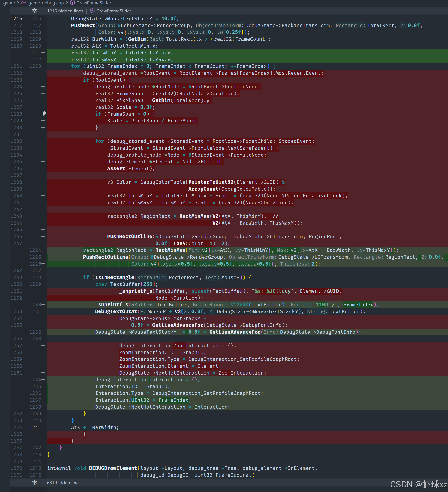The height and width of the screenshot is (492, 448).
Task: Open the game folder breadcrumb
Action: pyautogui.click(x=9, y=3)
